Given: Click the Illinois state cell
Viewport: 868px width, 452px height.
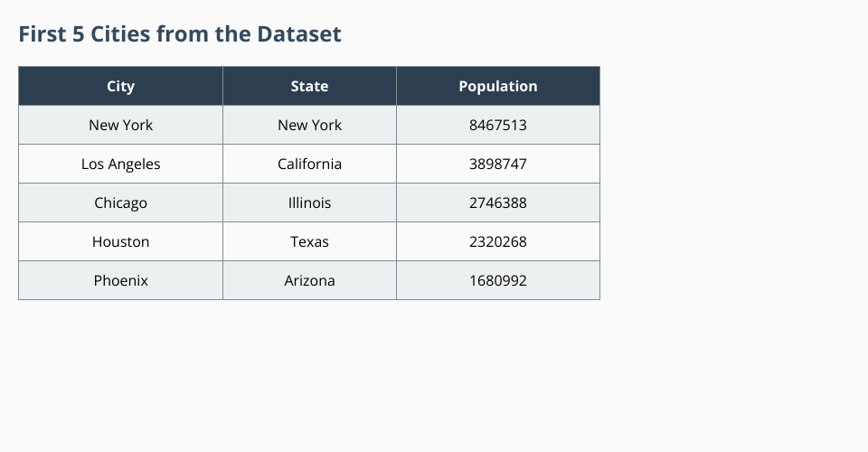Looking at the screenshot, I should tap(309, 203).
